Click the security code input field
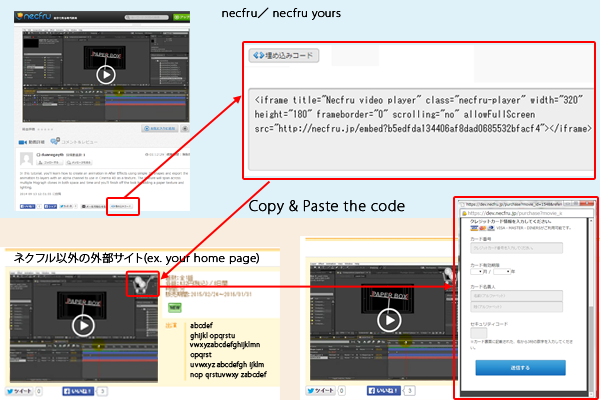 (481, 334)
